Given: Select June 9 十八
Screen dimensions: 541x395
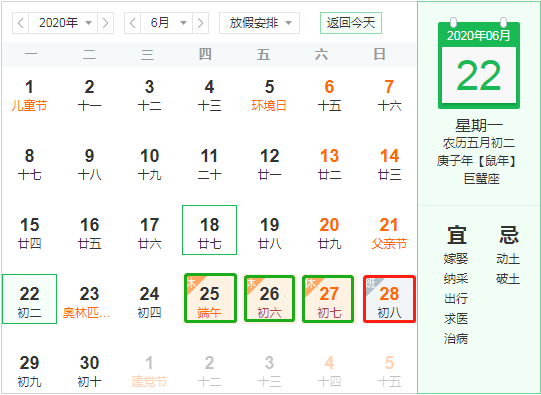Looking at the screenshot, I should point(89,164).
